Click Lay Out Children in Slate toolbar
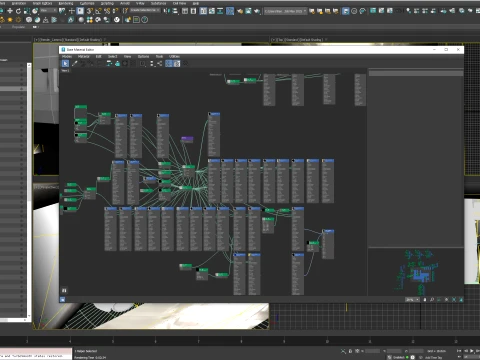This screenshot has width=480, height=360. click(160, 63)
